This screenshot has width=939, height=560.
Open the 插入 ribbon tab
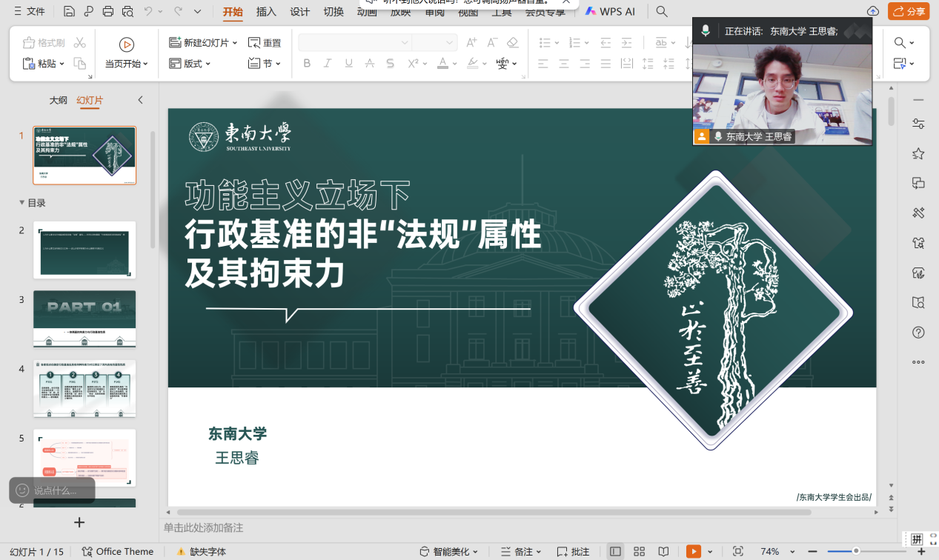[266, 12]
